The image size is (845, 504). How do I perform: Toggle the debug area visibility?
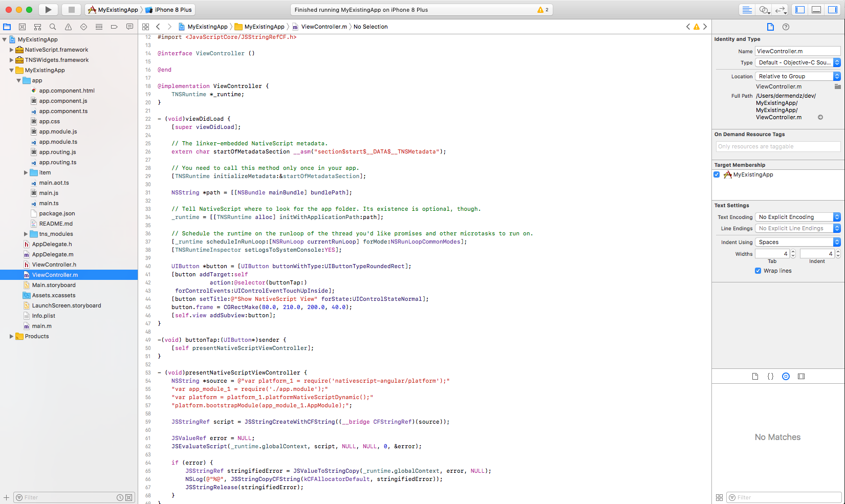(x=816, y=10)
